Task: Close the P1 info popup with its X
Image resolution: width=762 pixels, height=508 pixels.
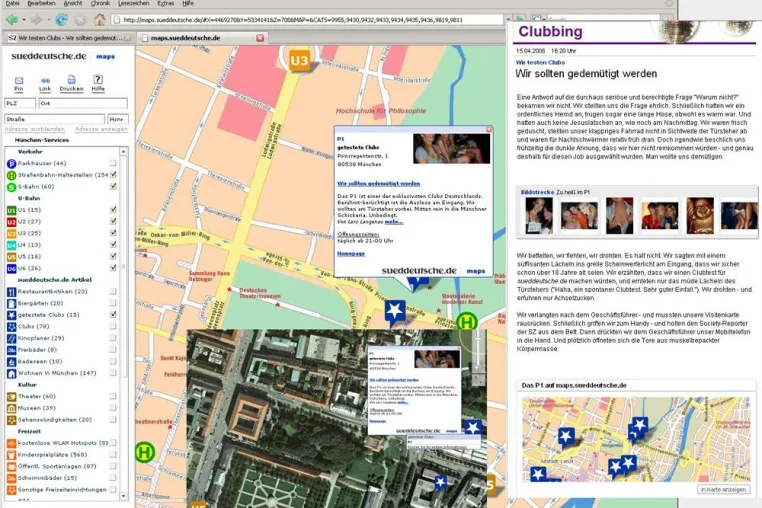Action: (x=489, y=129)
